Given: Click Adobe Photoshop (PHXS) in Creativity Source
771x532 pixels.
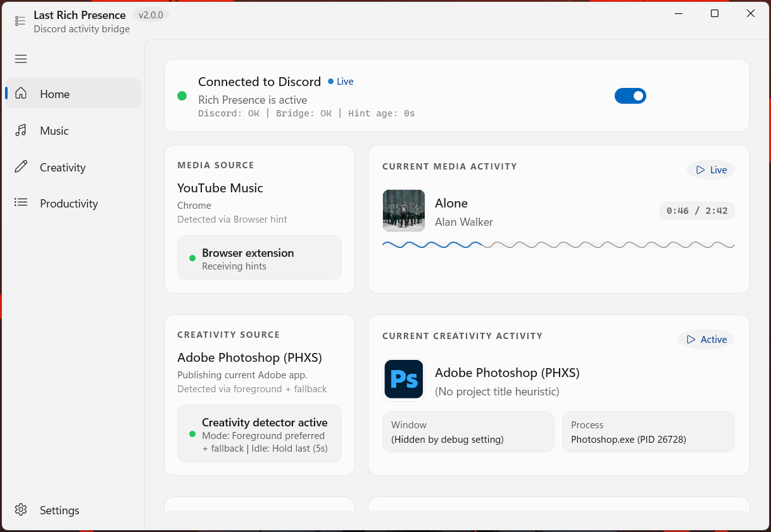Looking at the screenshot, I should [x=250, y=357].
